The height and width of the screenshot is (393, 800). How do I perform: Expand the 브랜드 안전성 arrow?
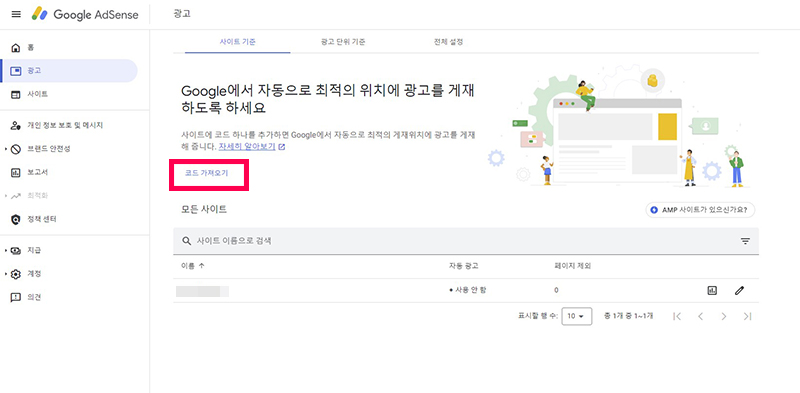click(x=6, y=149)
